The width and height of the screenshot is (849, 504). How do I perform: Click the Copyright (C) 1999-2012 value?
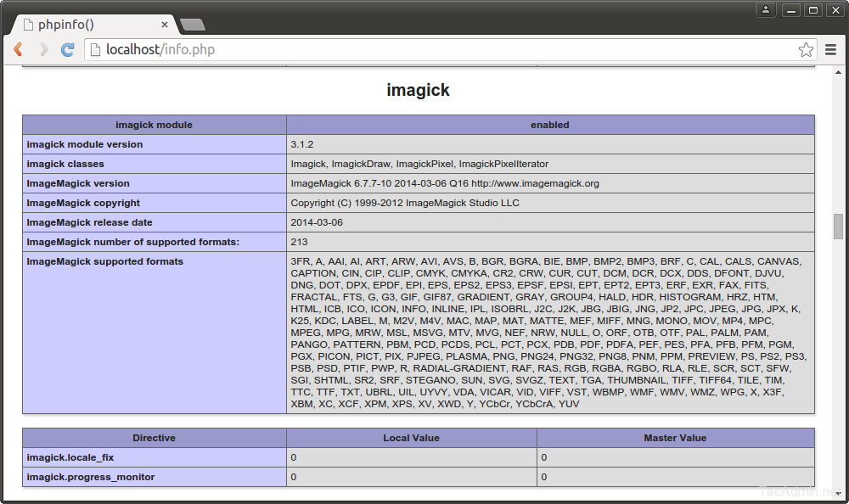tap(405, 203)
